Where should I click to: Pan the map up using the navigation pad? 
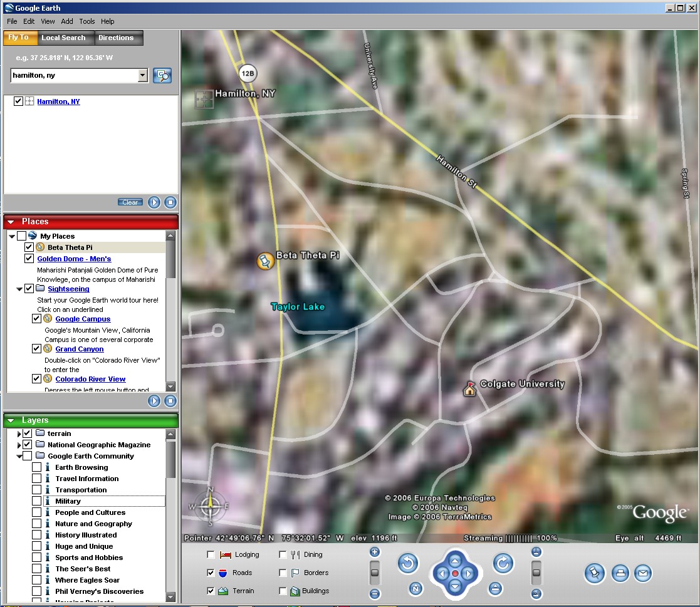(x=455, y=561)
